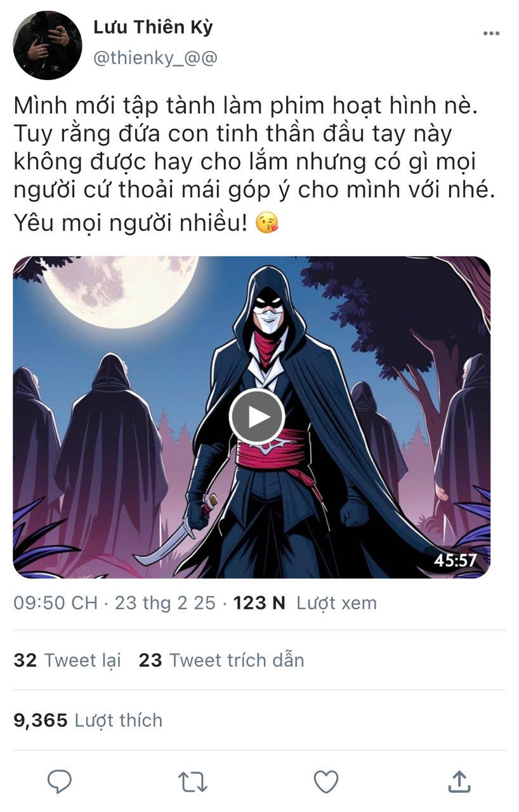Screen dimensions: 519x812
Task: Tap the retweet arrows icon
Action: [x=193, y=782]
